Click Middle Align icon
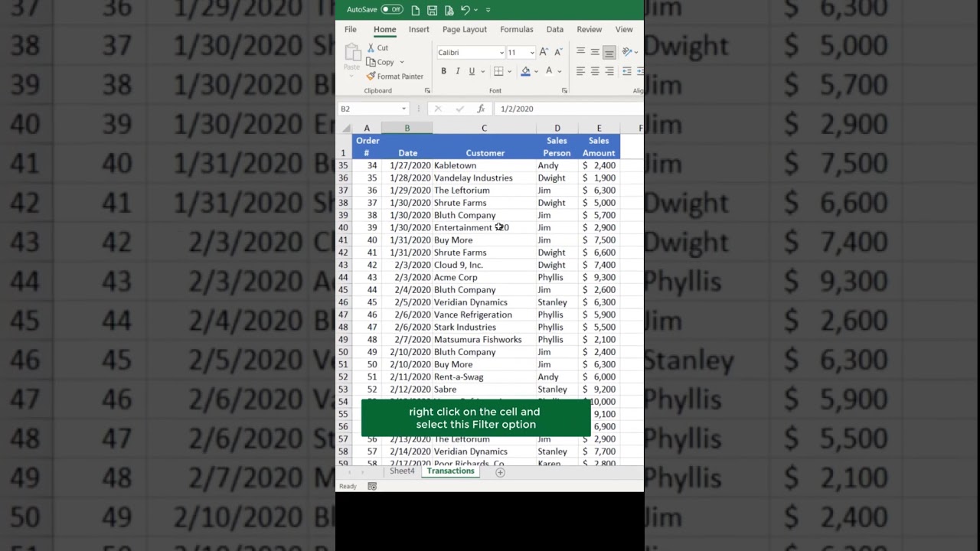 pyautogui.click(x=595, y=52)
